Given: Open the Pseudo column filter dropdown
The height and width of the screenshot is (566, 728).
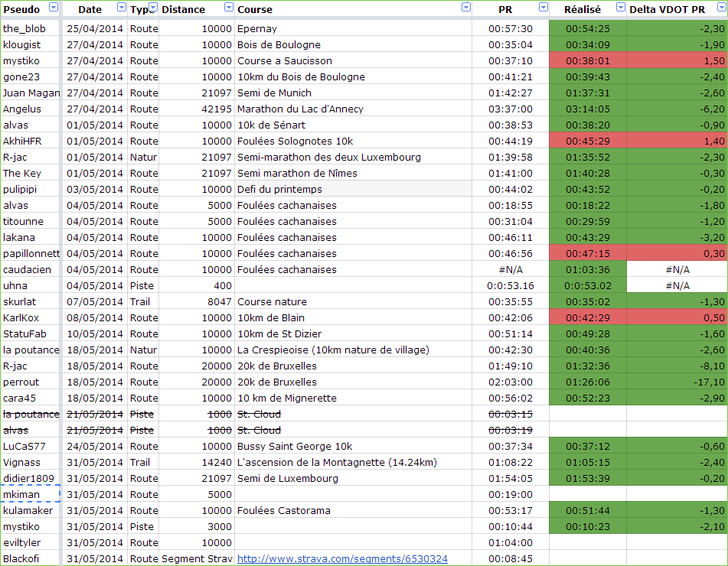Looking at the screenshot, I should pos(54,7).
